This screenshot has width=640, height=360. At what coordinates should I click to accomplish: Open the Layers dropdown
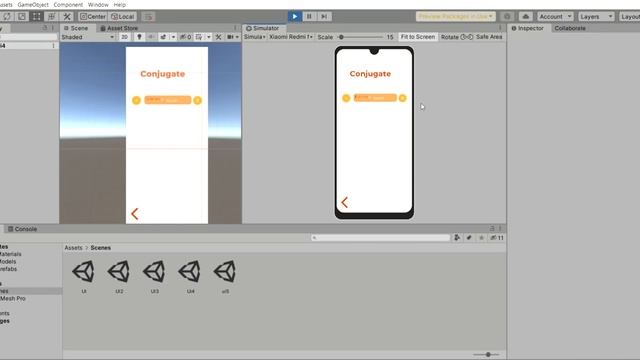(596, 16)
